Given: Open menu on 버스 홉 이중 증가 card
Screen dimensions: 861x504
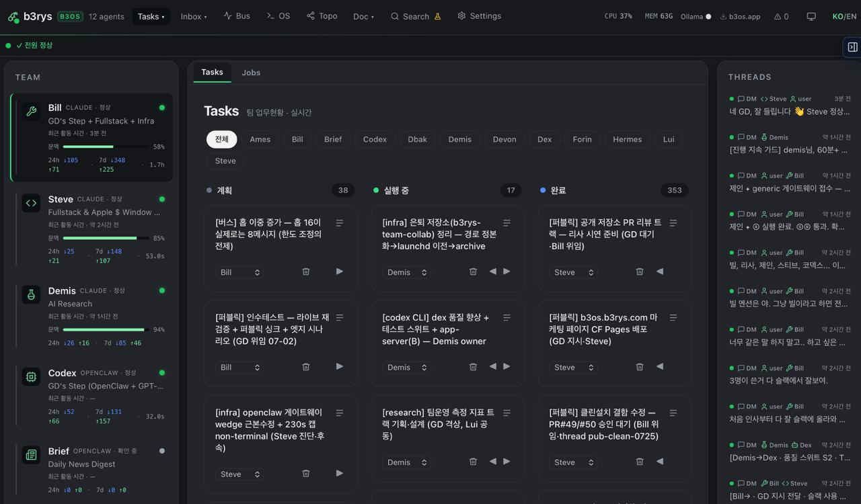Looking at the screenshot, I should point(340,223).
